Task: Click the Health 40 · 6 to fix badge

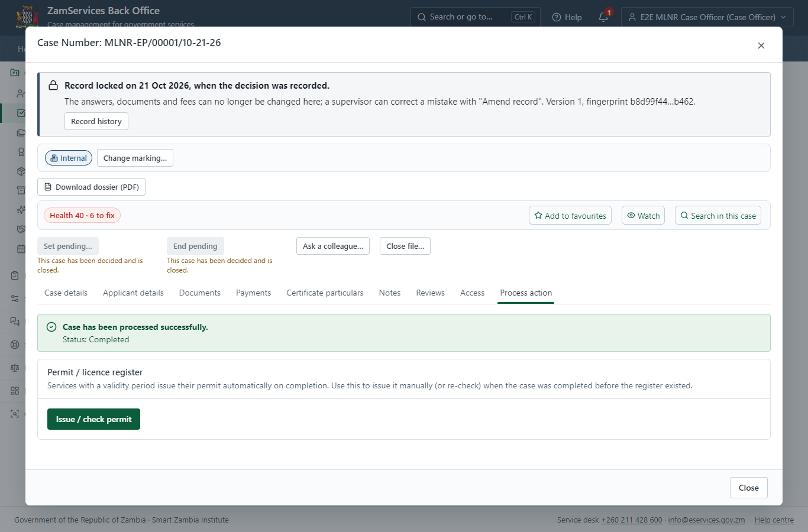Action: pos(82,215)
